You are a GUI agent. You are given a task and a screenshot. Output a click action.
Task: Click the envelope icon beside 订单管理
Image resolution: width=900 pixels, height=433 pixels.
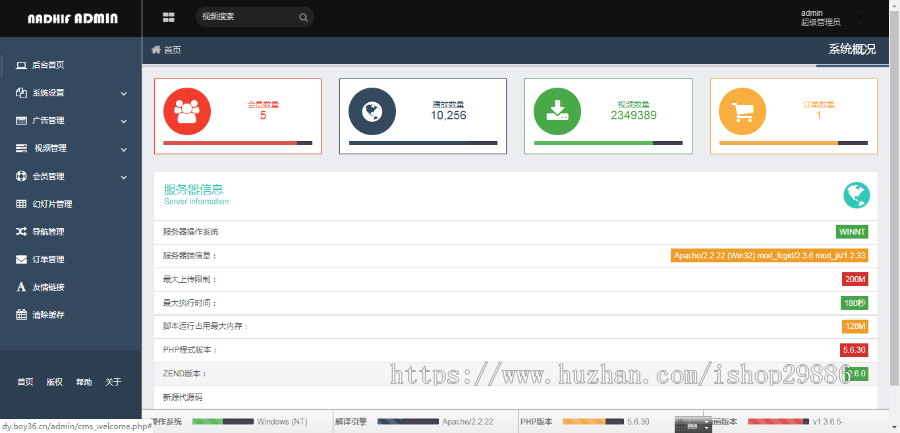[21, 260]
